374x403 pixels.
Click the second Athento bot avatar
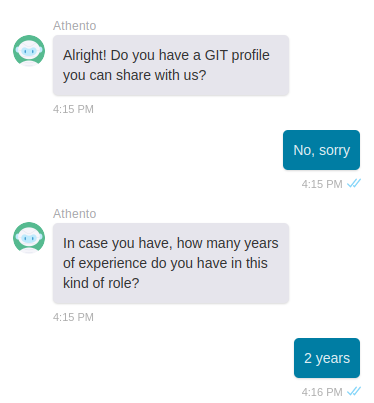[x=29, y=238]
